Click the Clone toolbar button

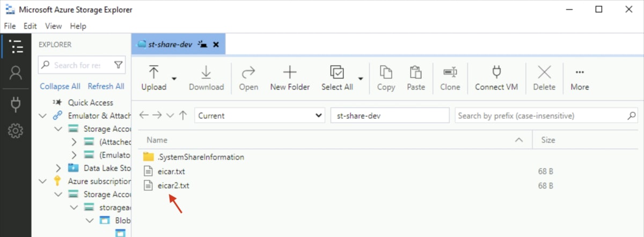pos(450,78)
